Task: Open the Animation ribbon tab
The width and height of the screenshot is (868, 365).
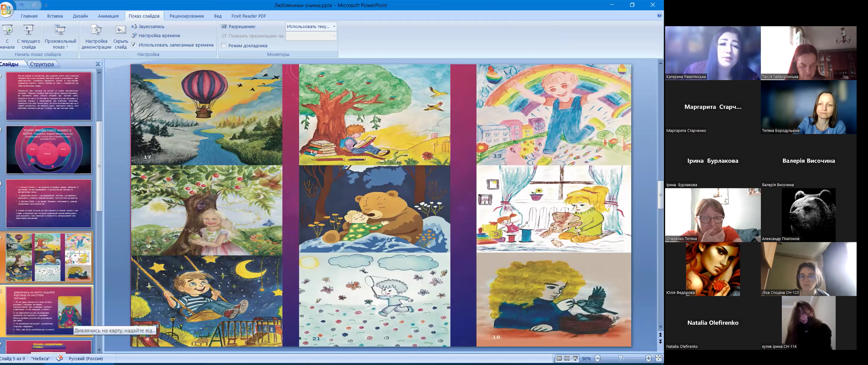Action: 108,16
